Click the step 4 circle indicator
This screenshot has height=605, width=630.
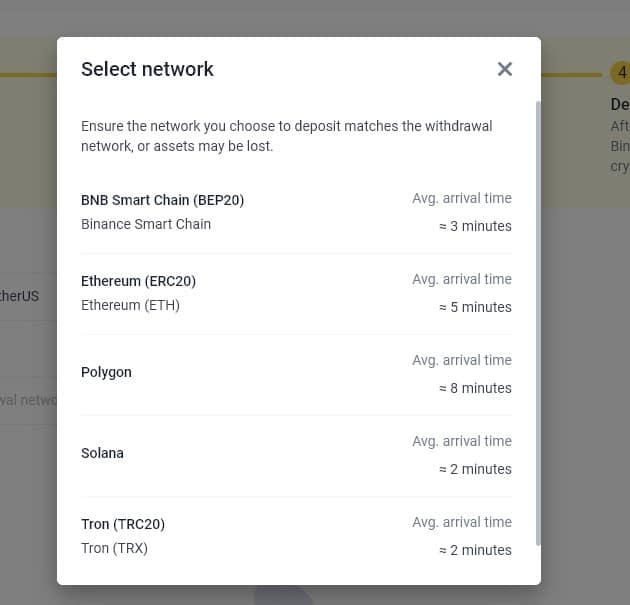[x=620, y=74]
